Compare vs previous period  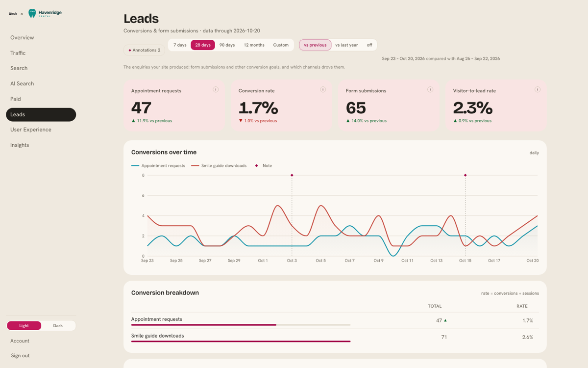[315, 45]
